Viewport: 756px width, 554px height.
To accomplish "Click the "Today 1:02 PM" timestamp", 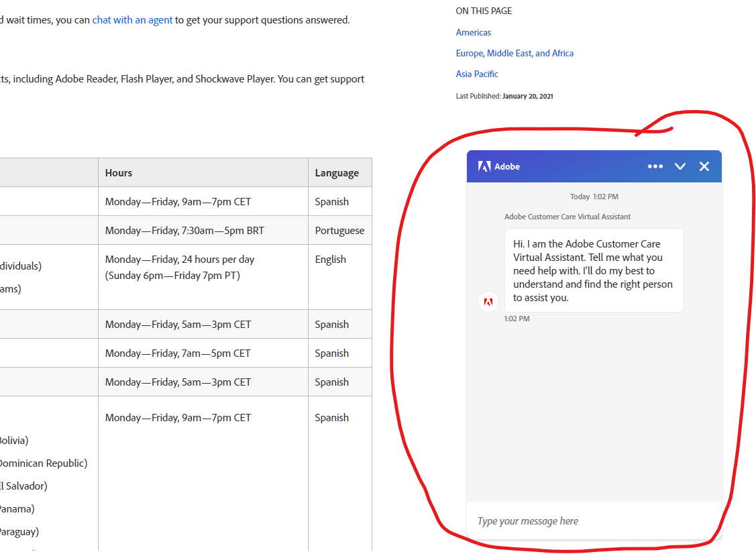I will click(594, 196).
